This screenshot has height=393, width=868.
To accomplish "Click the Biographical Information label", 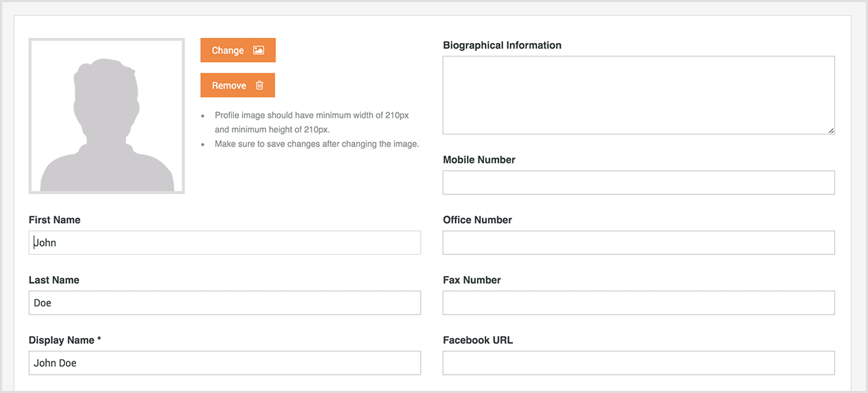I will click(502, 45).
